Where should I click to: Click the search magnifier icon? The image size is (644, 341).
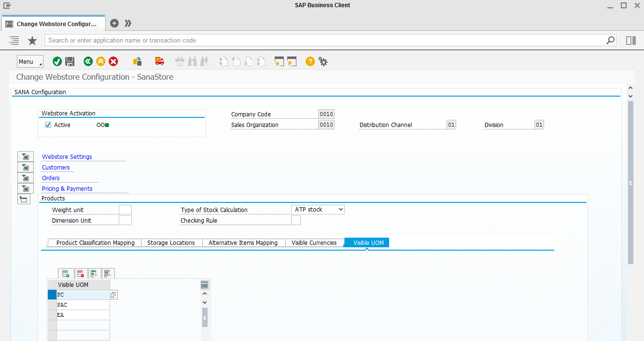[x=611, y=40]
